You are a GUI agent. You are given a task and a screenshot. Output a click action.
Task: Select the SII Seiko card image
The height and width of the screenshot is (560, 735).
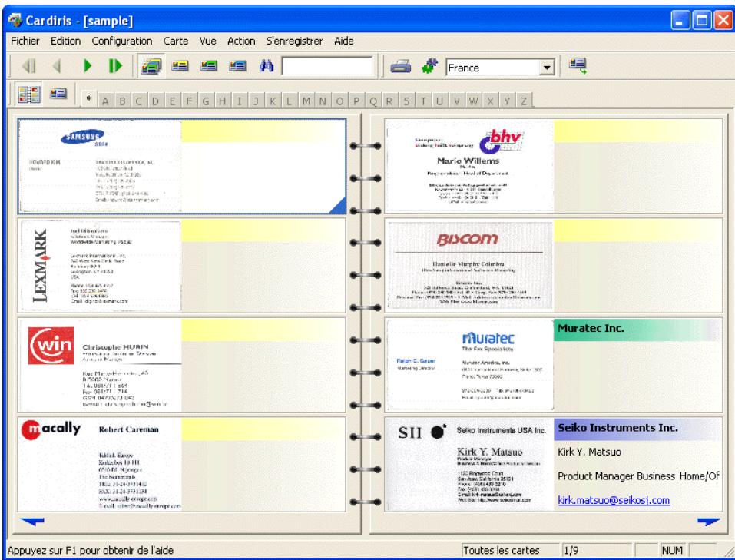click(x=469, y=464)
